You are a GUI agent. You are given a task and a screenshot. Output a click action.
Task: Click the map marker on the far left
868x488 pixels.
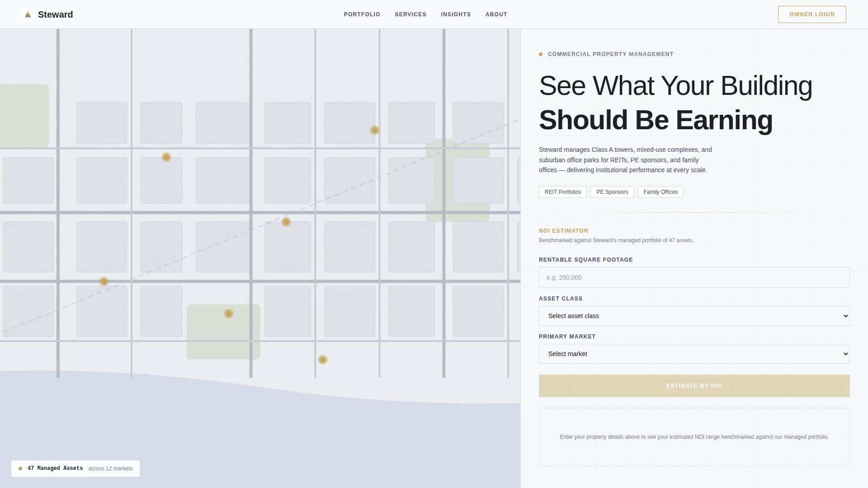point(104,281)
